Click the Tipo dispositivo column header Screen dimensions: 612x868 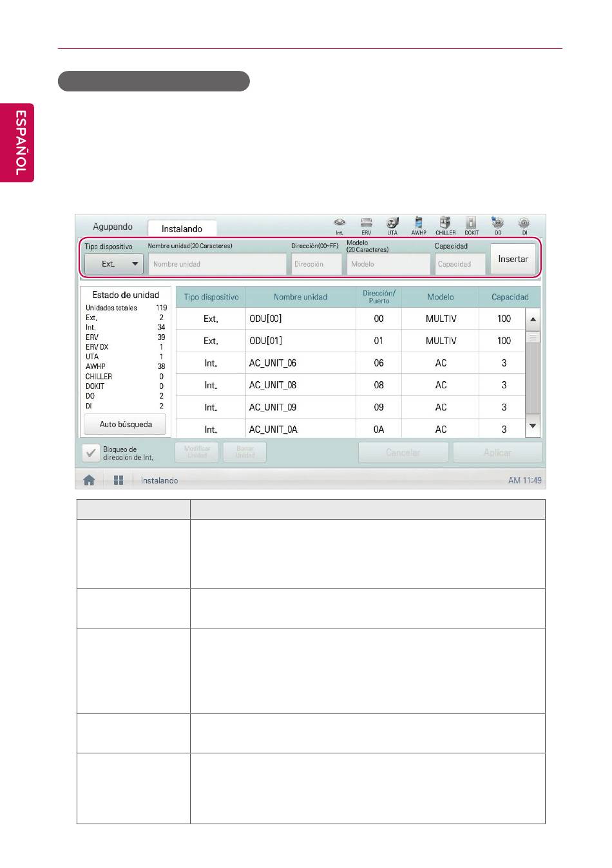pyautogui.click(x=211, y=297)
